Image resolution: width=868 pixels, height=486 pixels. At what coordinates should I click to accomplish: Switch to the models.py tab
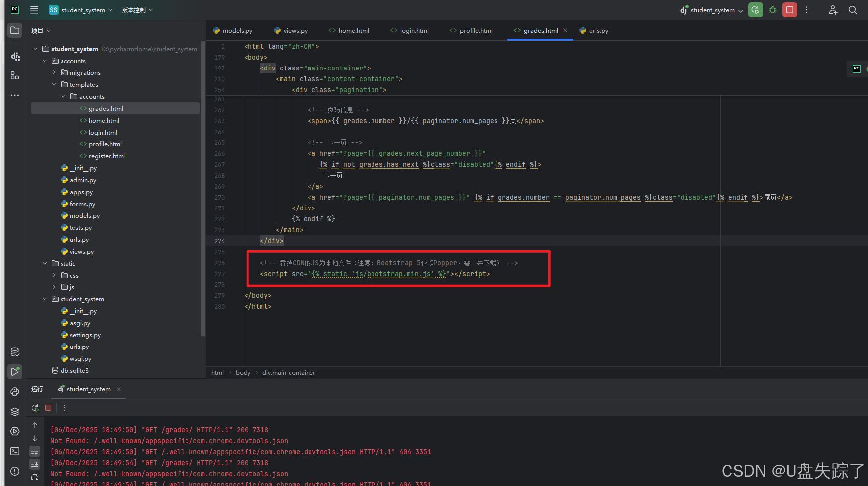coord(233,30)
